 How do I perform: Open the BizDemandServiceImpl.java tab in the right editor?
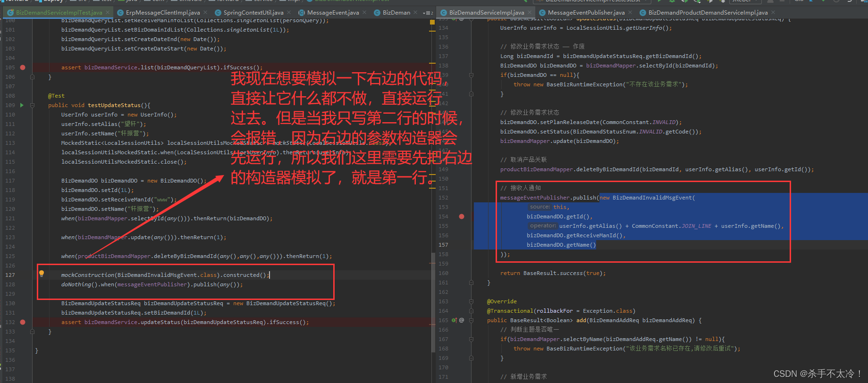[487, 13]
